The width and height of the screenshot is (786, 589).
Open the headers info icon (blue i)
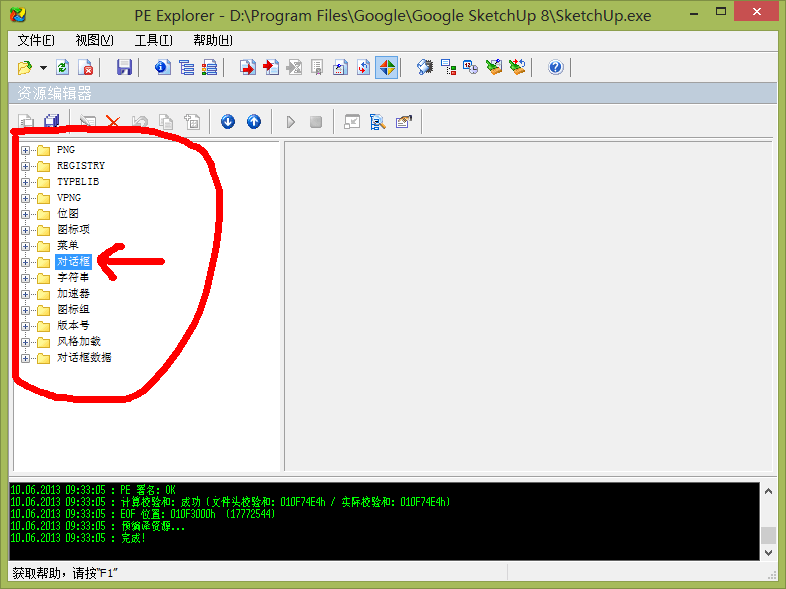pyautogui.click(x=162, y=67)
